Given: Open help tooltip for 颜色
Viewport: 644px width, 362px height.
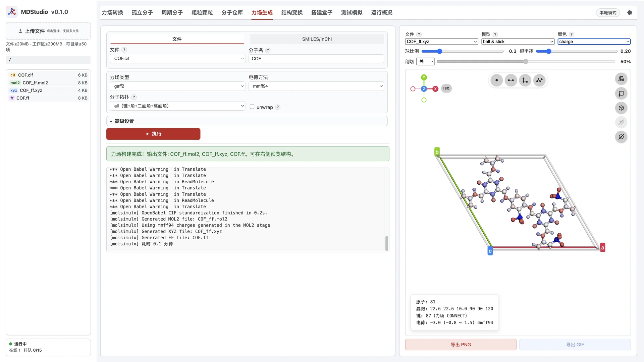Looking at the screenshot, I should coord(572,34).
